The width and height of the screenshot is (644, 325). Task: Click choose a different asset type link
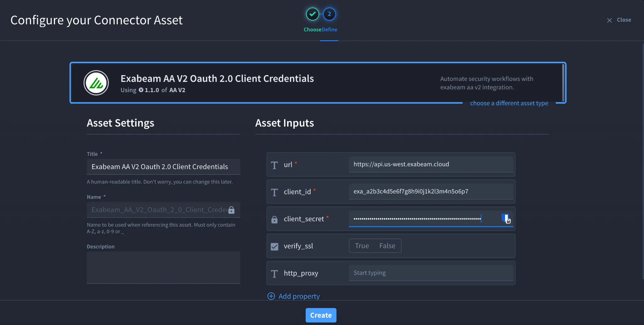[509, 103]
